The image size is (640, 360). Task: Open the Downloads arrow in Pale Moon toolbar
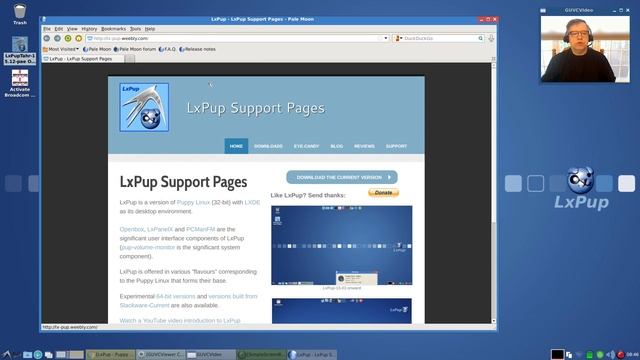491,38
